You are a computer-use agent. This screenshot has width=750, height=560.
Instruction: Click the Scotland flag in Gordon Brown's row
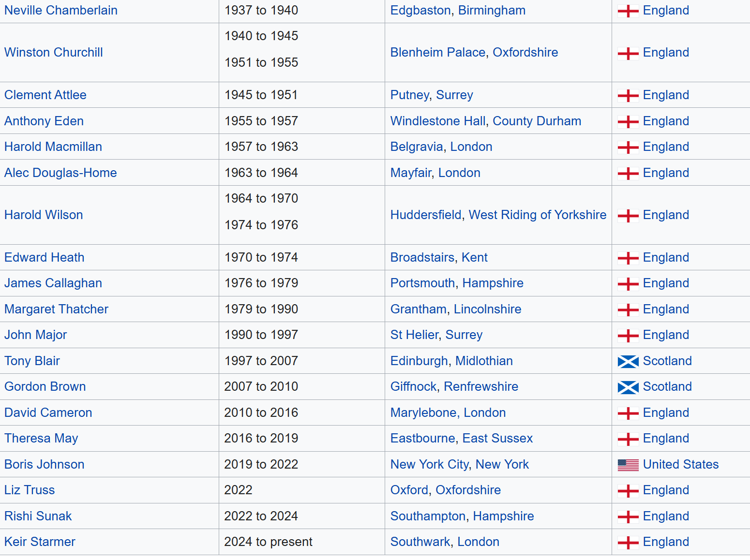(628, 387)
